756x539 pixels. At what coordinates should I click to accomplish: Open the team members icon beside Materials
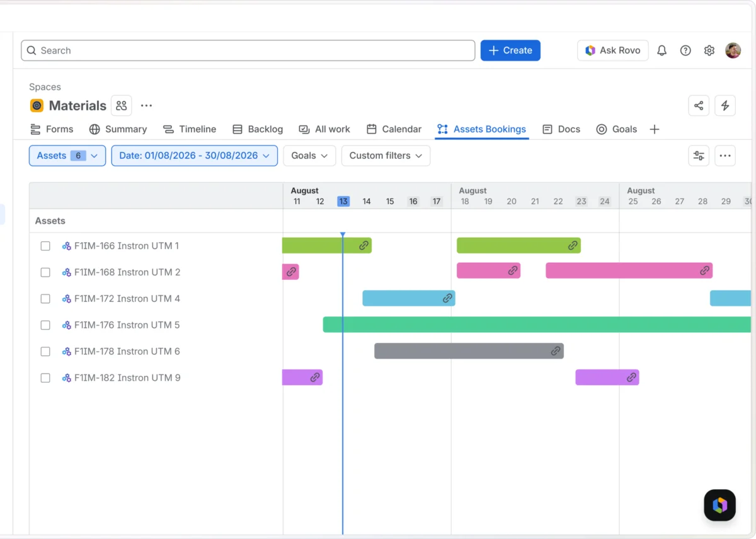tap(122, 105)
